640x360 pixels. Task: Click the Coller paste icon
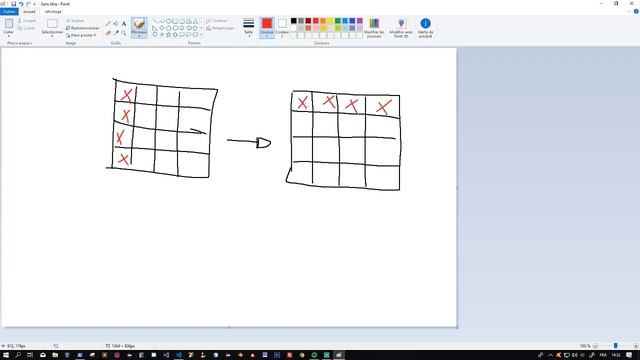coord(9,24)
